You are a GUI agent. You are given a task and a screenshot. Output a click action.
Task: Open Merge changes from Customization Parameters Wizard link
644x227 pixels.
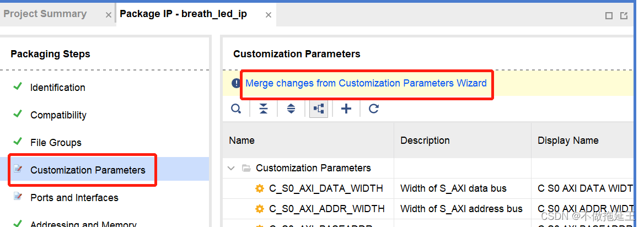[366, 83]
